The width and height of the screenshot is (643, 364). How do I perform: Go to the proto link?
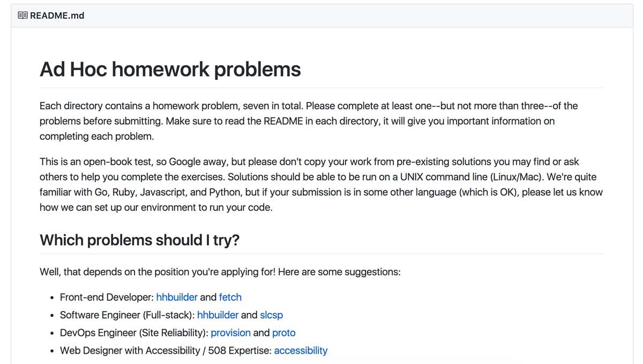(x=284, y=333)
